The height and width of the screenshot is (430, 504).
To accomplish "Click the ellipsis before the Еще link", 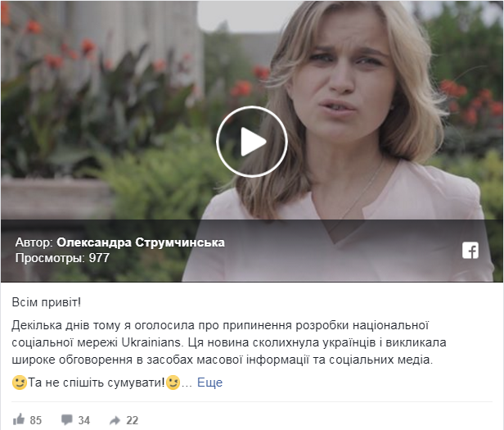I will pyautogui.click(x=187, y=383).
